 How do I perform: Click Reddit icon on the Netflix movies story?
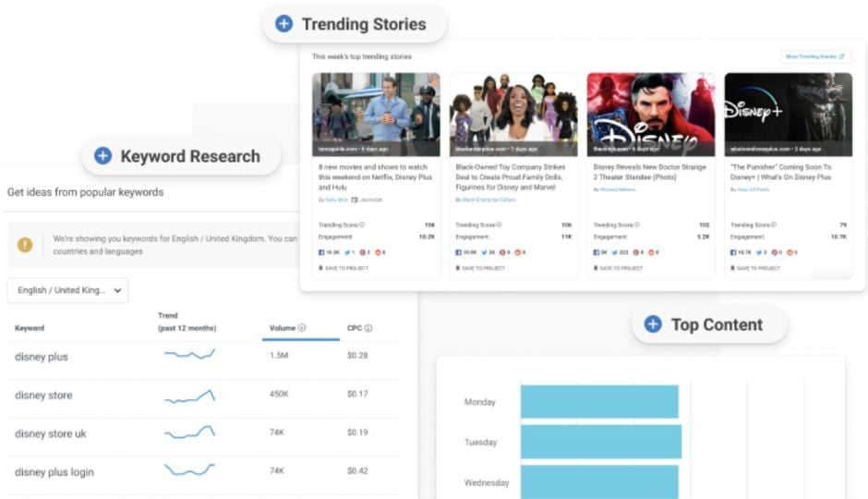pyautogui.click(x=378, y=252)
